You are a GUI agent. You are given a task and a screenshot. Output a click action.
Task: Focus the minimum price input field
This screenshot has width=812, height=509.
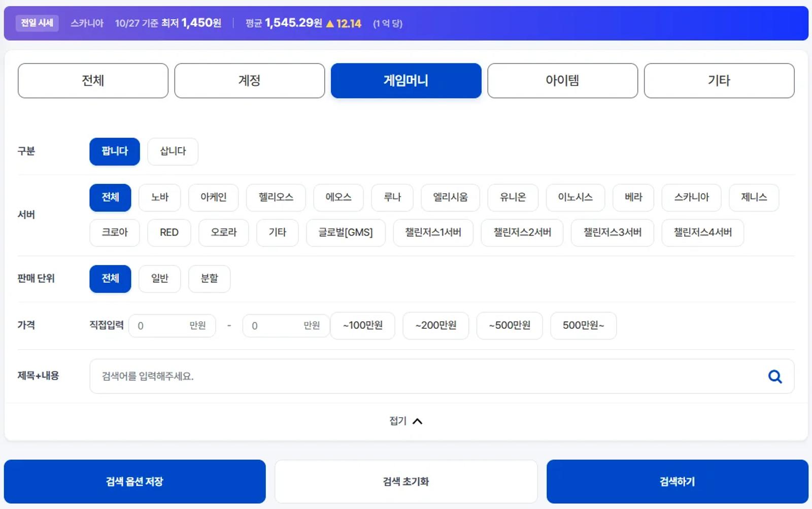pos(172,326)
